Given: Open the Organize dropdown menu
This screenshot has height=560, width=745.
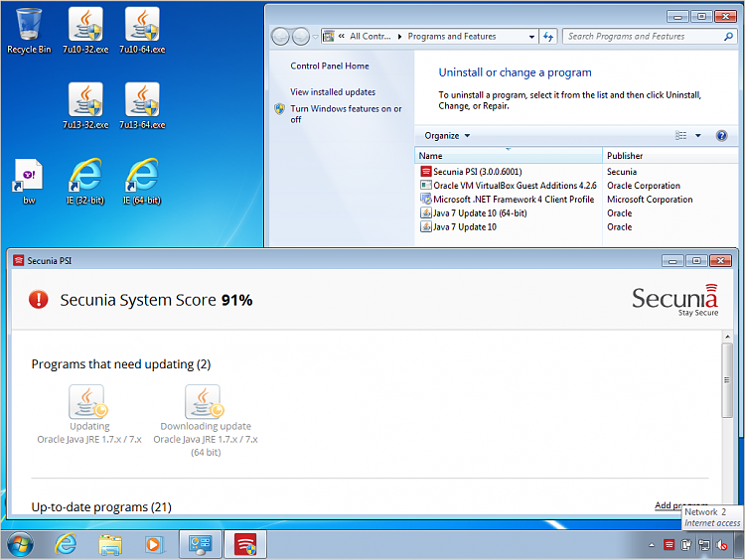Looking at the screenshot, I should (x=447, y=136).
